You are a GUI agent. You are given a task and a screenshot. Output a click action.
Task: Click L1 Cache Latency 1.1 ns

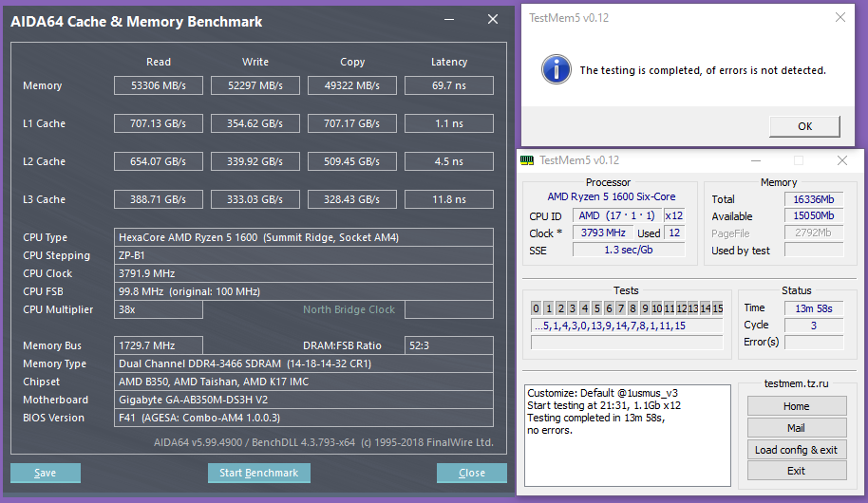click(449, 123)
